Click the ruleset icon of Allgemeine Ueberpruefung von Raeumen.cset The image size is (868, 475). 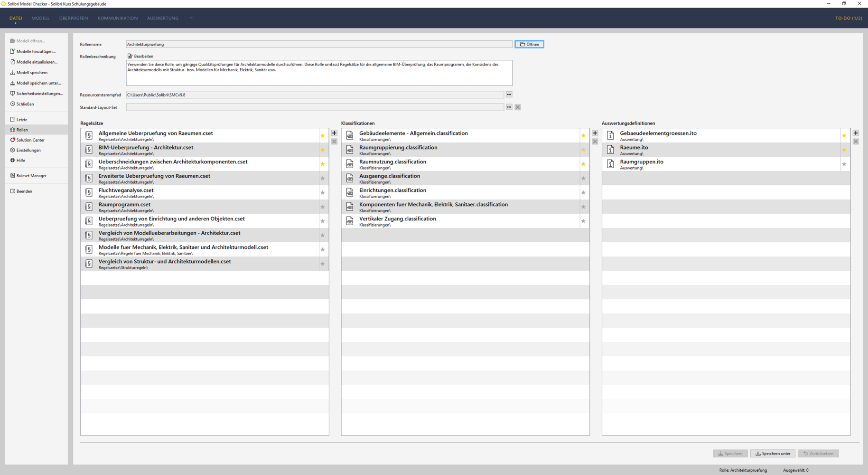89,135
